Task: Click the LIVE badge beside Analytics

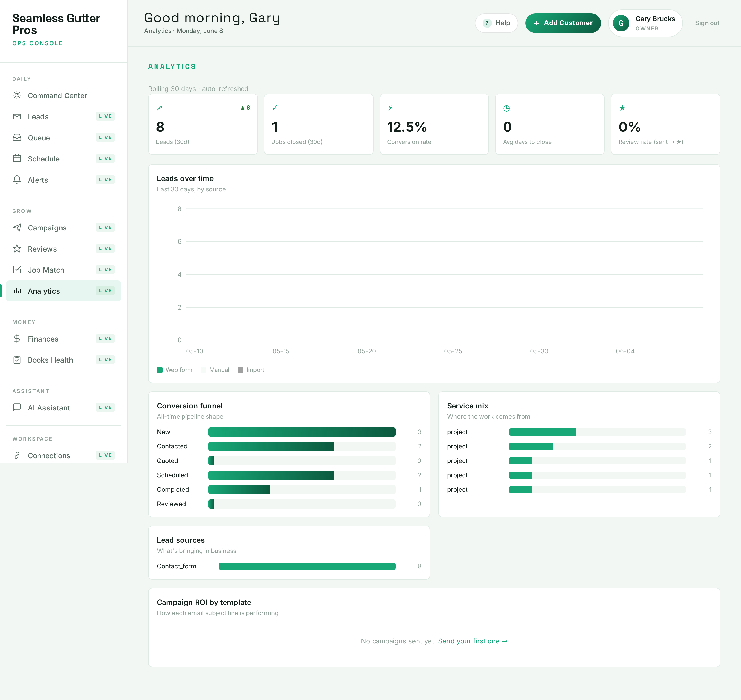Action: point(105,291)
